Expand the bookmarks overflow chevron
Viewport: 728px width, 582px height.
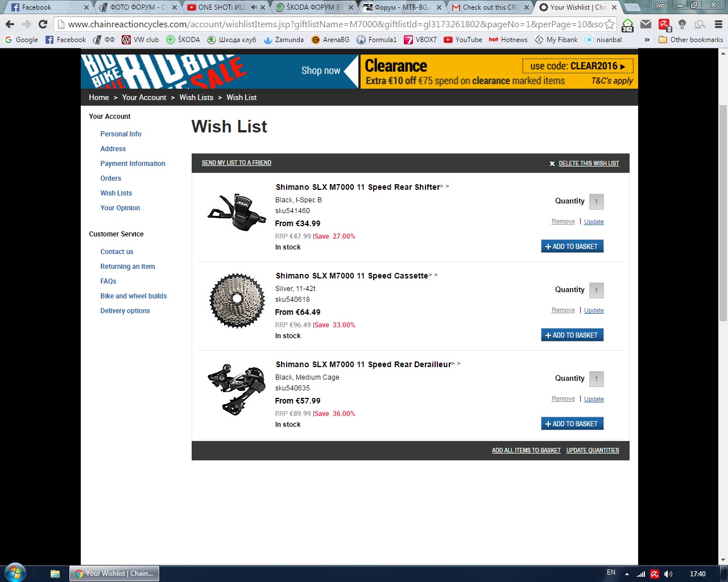[x=647, y=40]
